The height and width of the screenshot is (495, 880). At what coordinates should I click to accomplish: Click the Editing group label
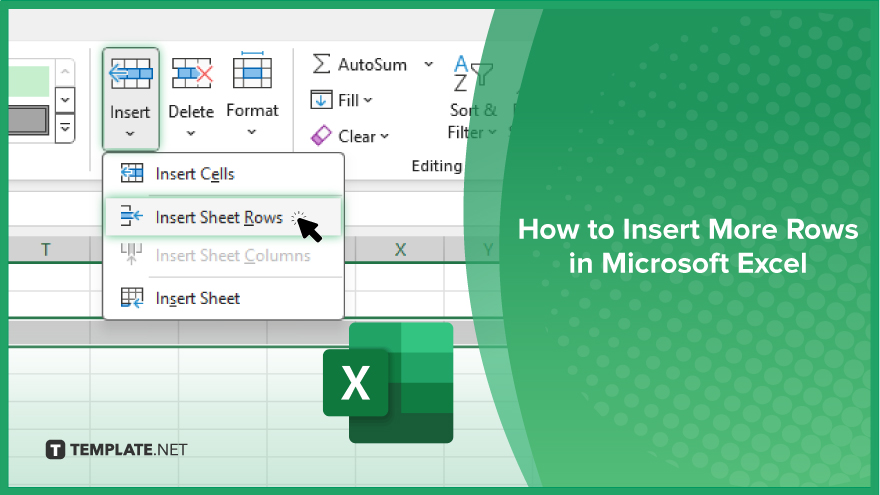coord(437,166)
